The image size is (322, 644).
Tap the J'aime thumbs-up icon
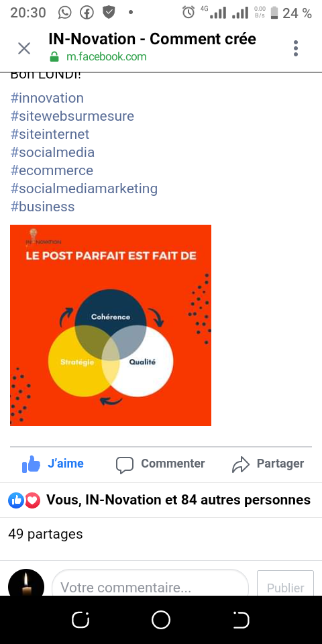click(32, 464)
